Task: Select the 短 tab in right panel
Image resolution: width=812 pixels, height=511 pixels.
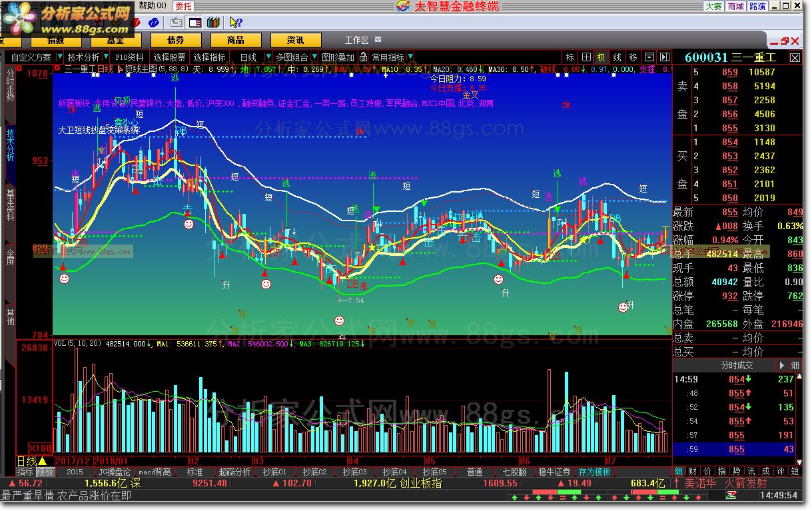Action: (794, 472)
